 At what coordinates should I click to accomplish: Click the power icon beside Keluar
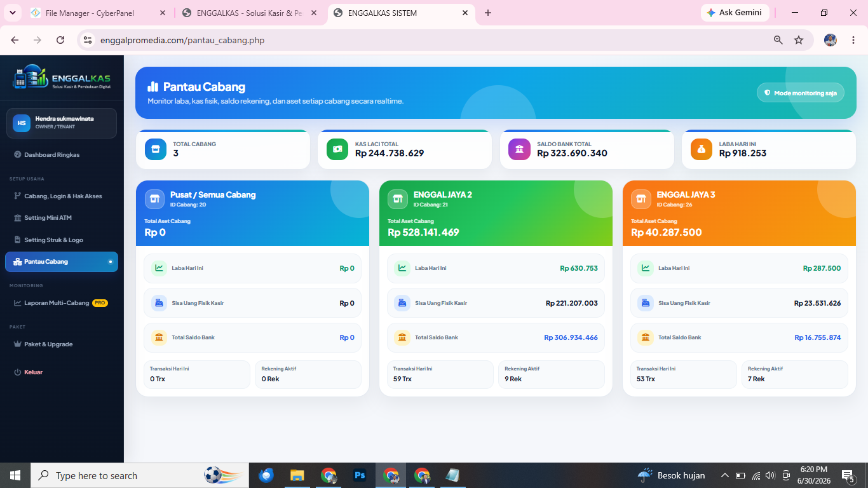click(18, 372)
